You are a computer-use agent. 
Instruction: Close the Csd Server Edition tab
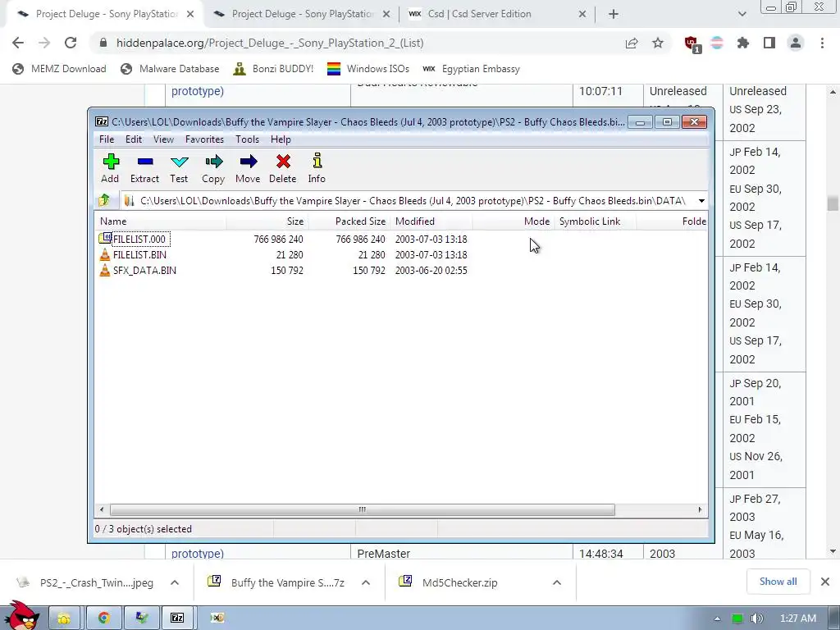click(582, 15)
